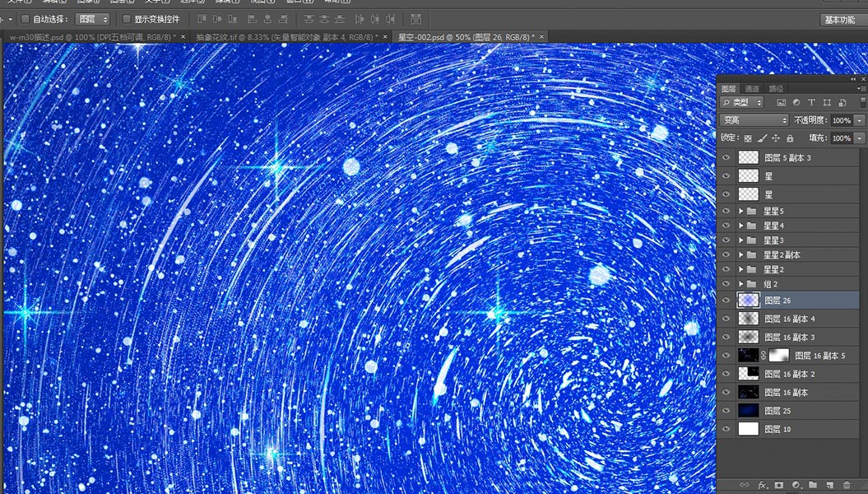Lock layer position icon

tap(776, 138)
